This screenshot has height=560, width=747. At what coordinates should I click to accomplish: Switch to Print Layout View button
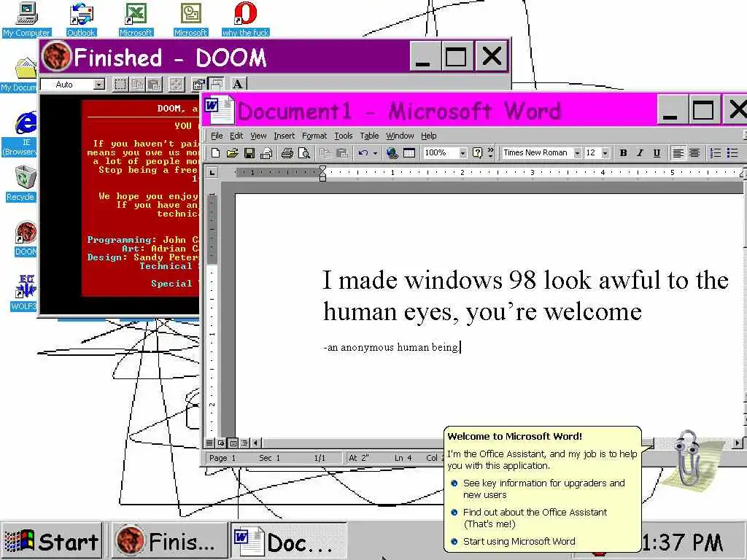[x=233, y=443]
